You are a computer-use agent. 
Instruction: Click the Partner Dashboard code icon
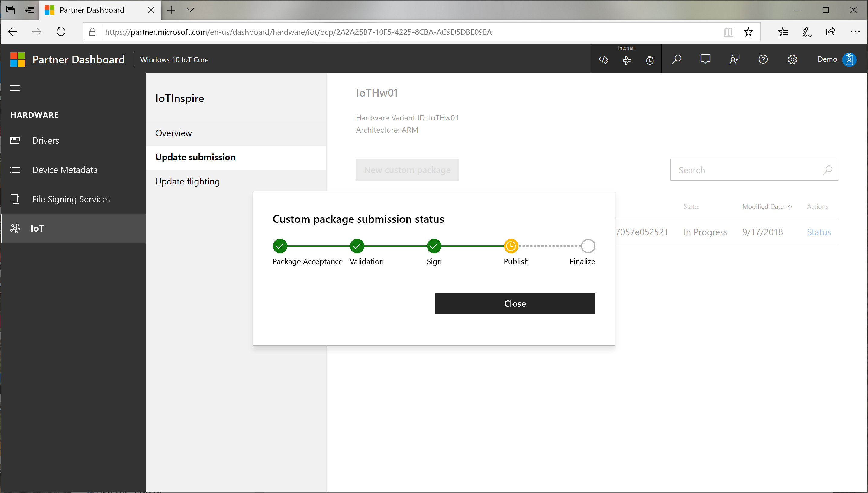pos(603,59)
